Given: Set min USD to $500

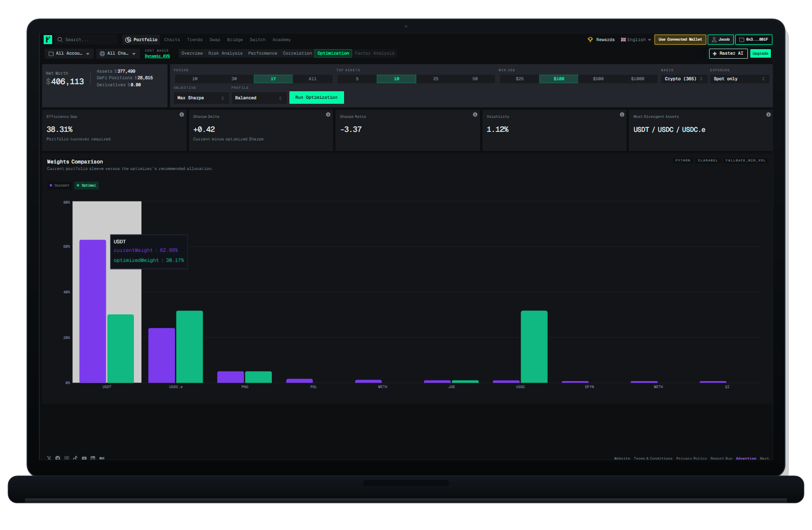Looking at the screenshot, I should coord(598,79).
